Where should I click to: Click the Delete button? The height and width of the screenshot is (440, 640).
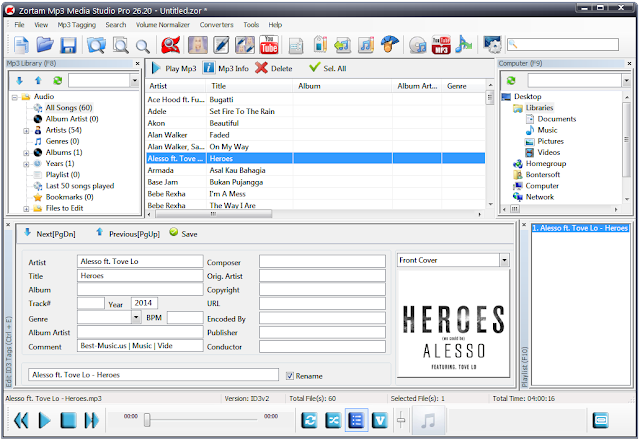pyautogui.click(x=273, y=68)
